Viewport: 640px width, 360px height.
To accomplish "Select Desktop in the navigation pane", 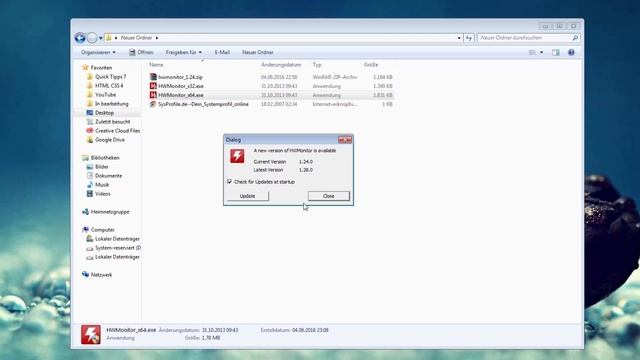I will (104, 113).
